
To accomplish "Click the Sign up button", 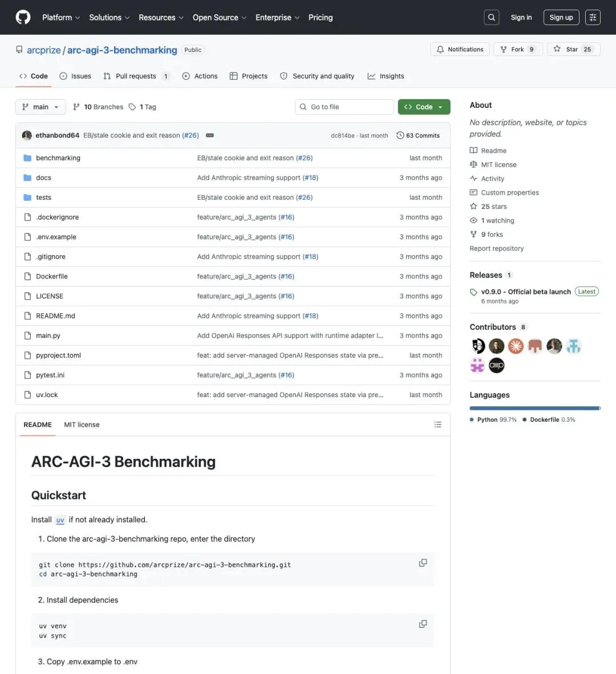I will [561, 17].
